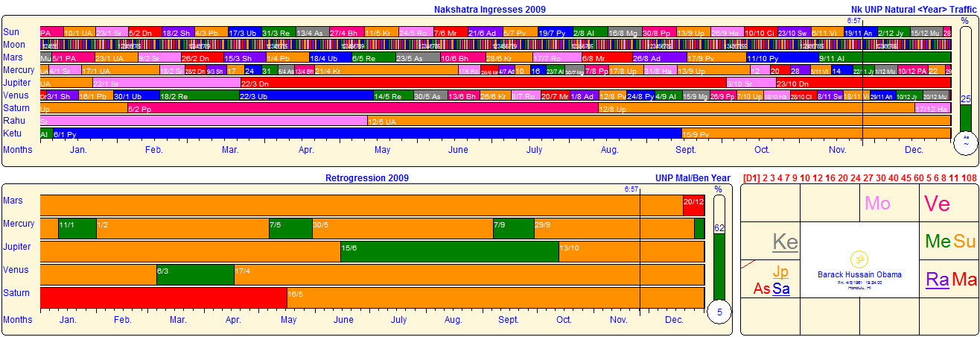Click the Barack Hussain Obama chart name
The height and width of the screenshot is (337, 980).
tap(859, 274)
